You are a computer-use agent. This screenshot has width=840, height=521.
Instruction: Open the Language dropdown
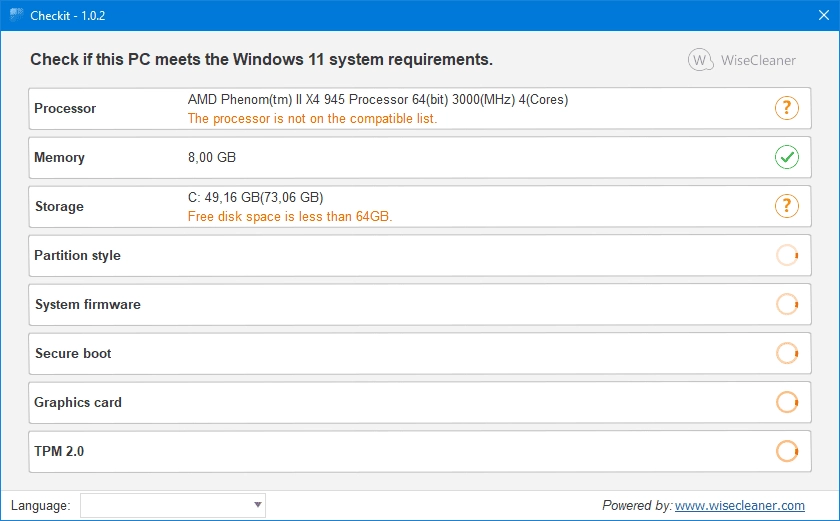(x=172, y=505)
